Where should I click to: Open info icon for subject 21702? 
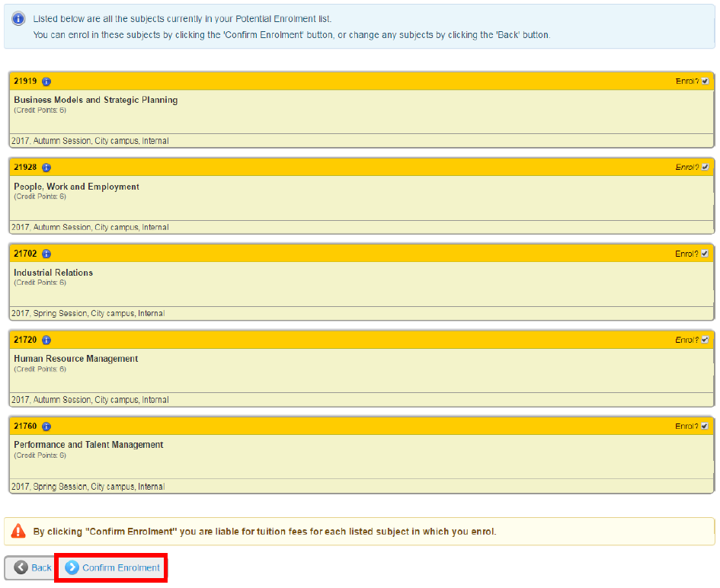[x=46, y=254]
